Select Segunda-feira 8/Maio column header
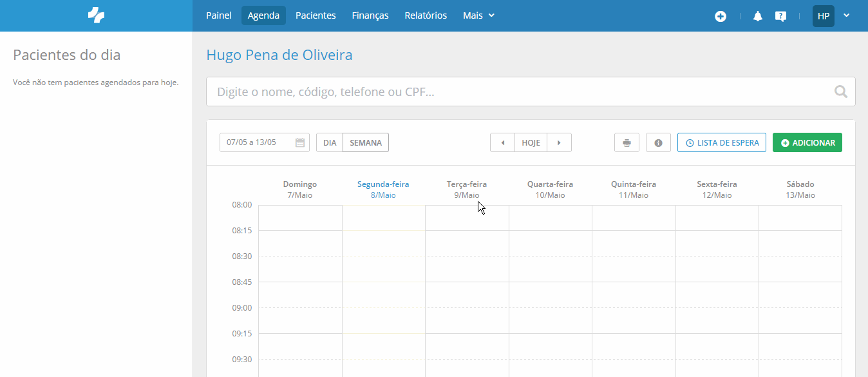868x377 pixels. pos(382,189)
